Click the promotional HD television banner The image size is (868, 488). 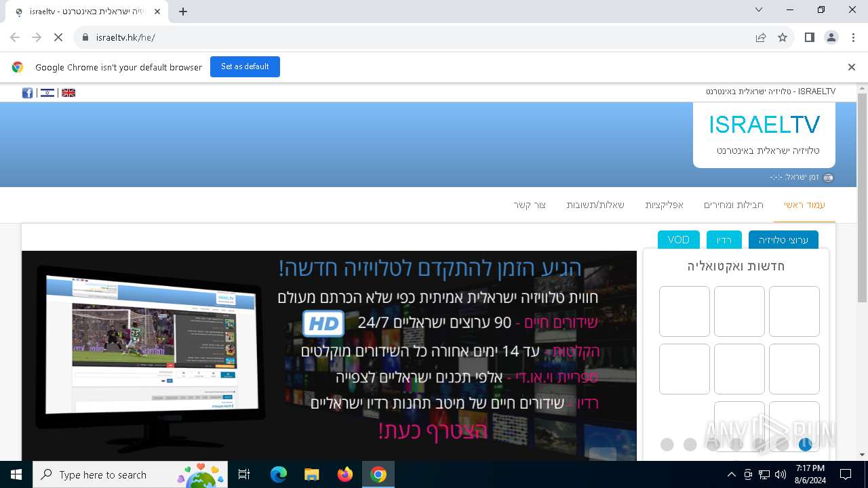click(x=329, y=355)
